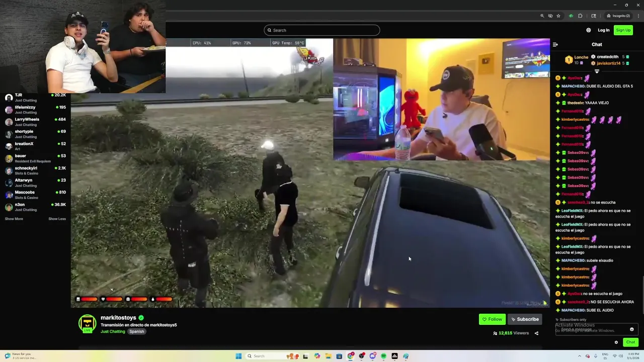Open shortypie channel in sidebar
Image resolution: width=644 pixels, height=362 pixels.
coord(35,134)
